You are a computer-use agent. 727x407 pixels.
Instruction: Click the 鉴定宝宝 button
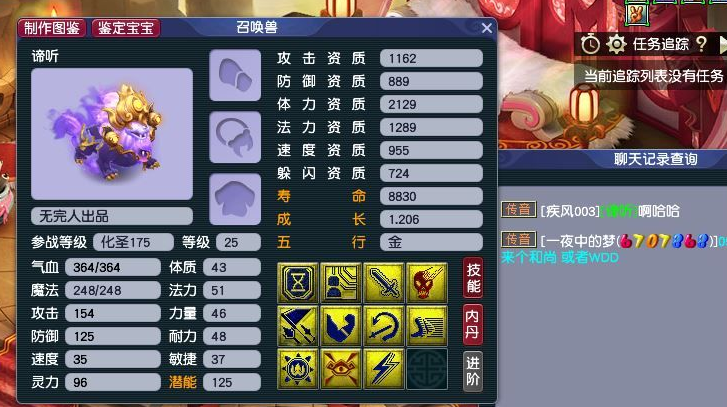pyautogui.click(x=126, y=28)
